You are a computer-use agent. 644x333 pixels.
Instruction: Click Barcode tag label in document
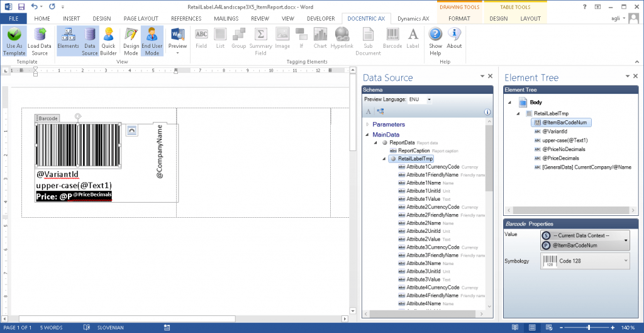[x=47, y=118]
